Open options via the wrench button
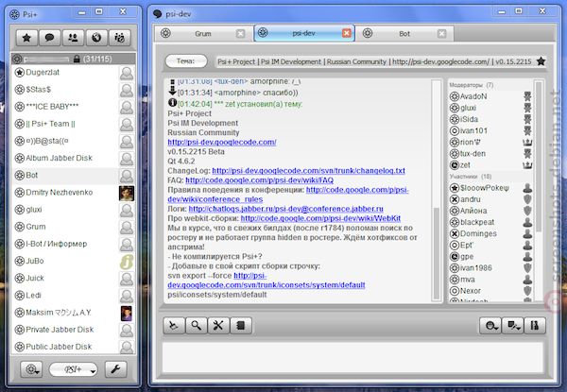The image size is (567, 392). coord(115,369)
